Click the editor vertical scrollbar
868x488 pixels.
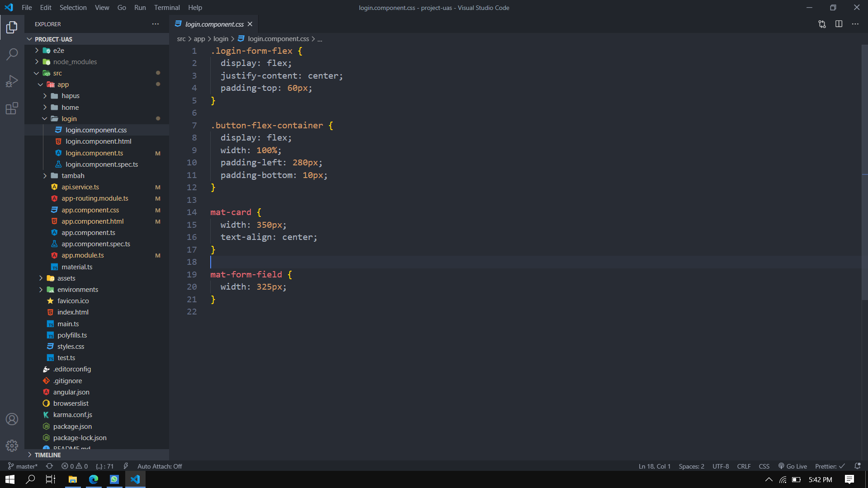[x=864, y=172]
